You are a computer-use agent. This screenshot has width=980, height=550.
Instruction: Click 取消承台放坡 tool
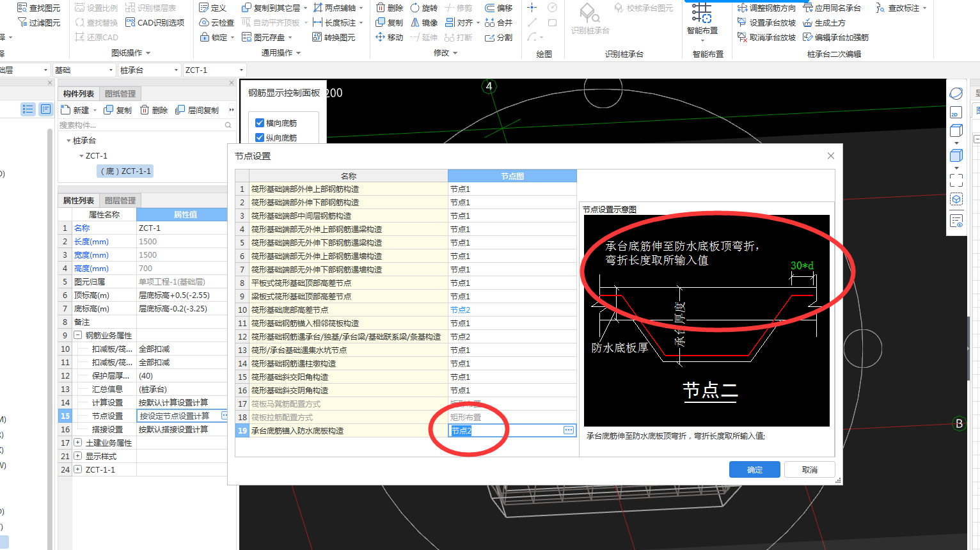pyautogui.click(x=766, y=37)
